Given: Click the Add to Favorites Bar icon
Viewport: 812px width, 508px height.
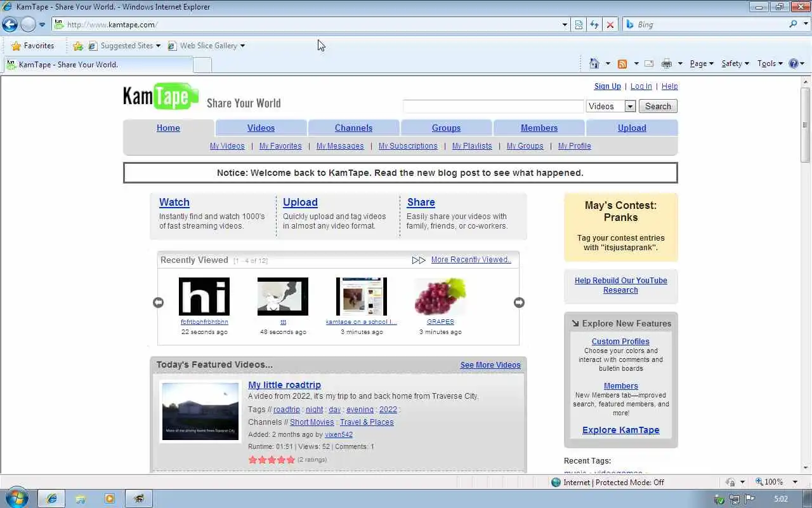Looking at the screenshot, I should 78,46.
